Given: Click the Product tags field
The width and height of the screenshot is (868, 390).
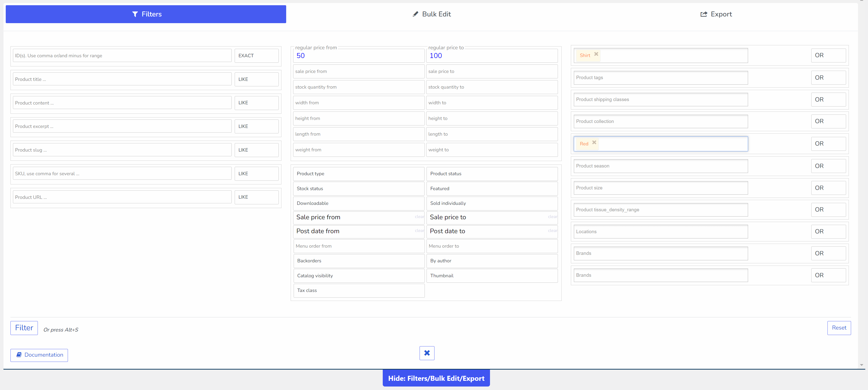Looking at the screenshot, I should pos(660,78).
